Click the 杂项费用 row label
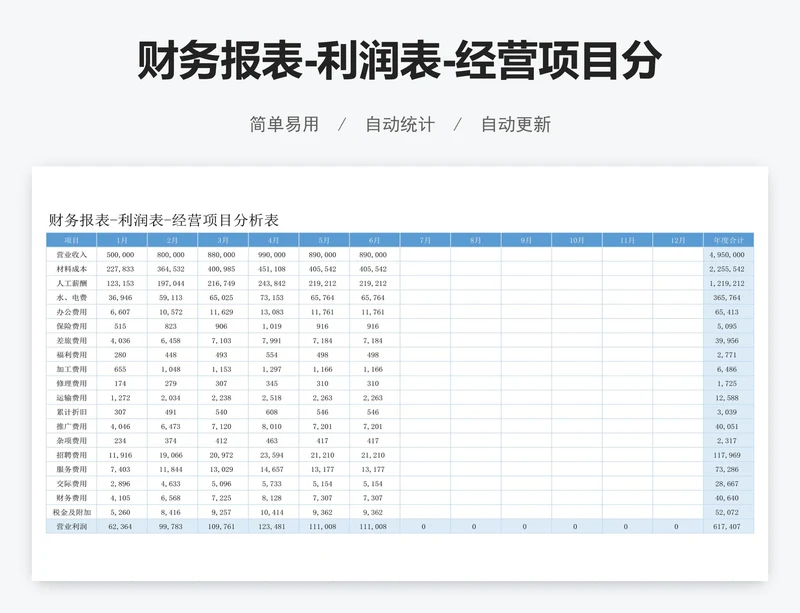 coord(71,440)
